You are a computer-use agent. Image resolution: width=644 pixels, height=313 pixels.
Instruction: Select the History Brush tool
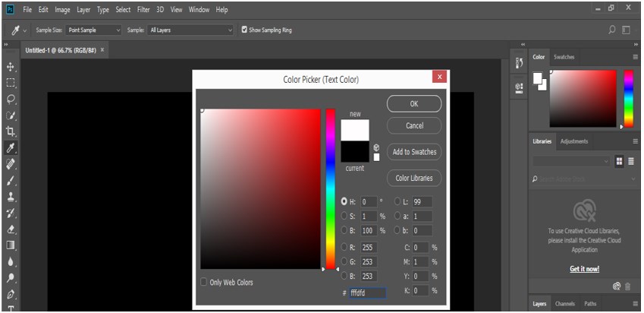tap(11, 213)
